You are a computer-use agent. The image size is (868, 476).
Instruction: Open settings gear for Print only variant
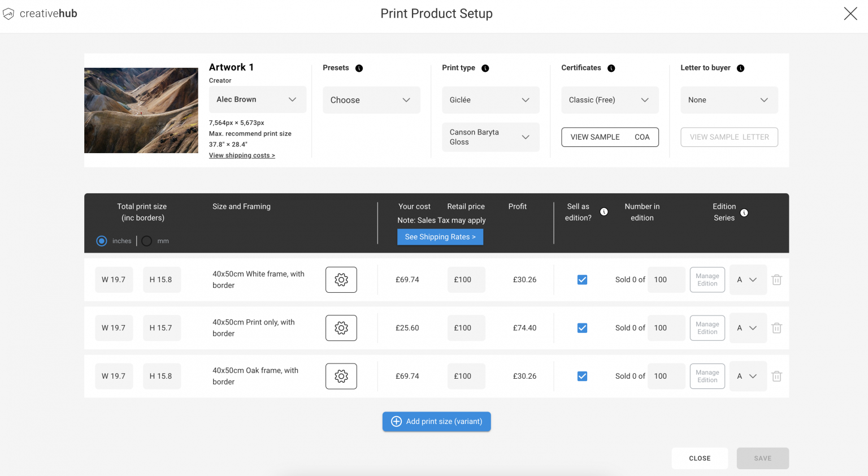(341, 328)
